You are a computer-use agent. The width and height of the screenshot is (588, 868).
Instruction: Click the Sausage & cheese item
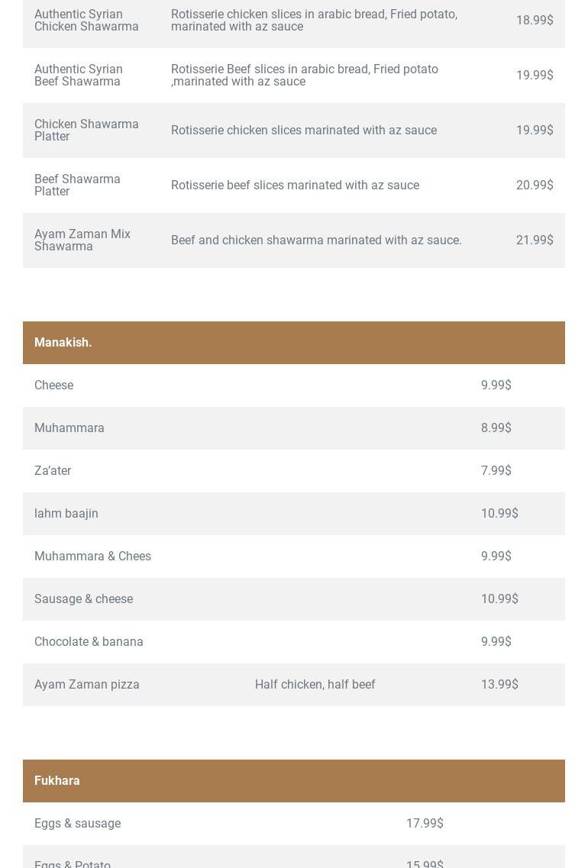pos(83,599)
